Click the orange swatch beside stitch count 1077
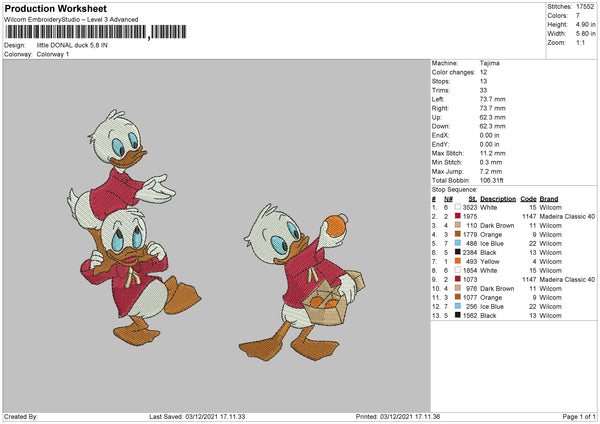This screenshot has width=600, height=424. (x=457, y=297)
